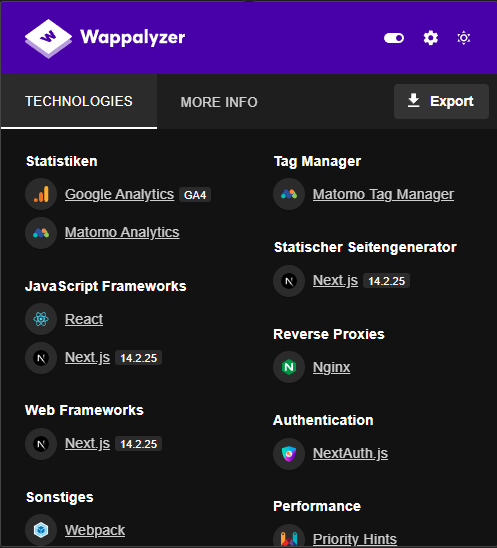Open the Nginx link

coord(331,367)
